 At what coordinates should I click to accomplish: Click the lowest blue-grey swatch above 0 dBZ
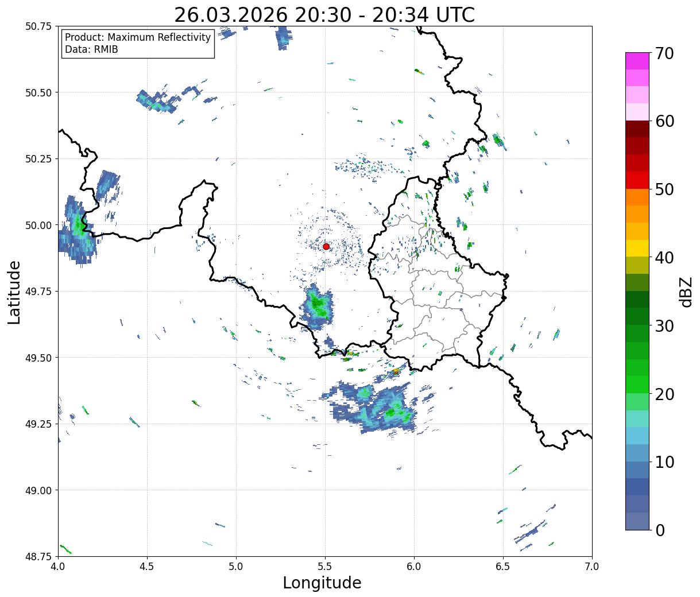[x=637, y=521]
